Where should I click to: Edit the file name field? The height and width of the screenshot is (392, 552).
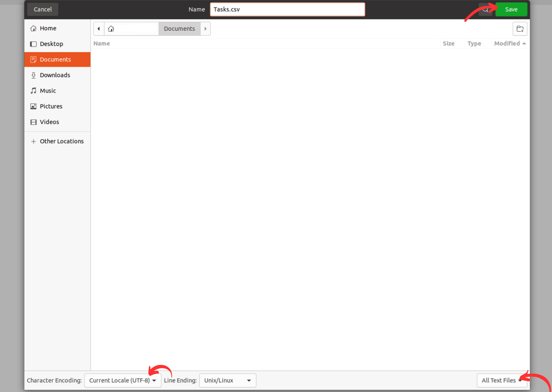pyautogui.click(x=287, y=9)
